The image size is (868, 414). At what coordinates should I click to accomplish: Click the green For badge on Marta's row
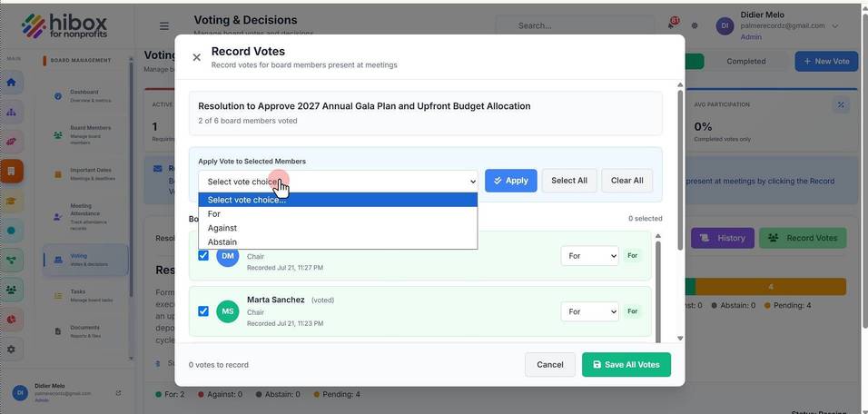(632, 311)
